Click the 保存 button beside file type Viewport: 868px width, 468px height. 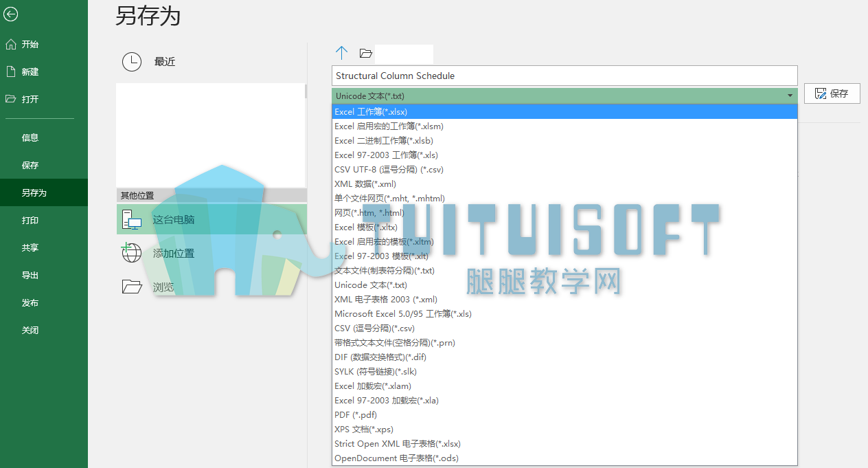coord(832,94)
